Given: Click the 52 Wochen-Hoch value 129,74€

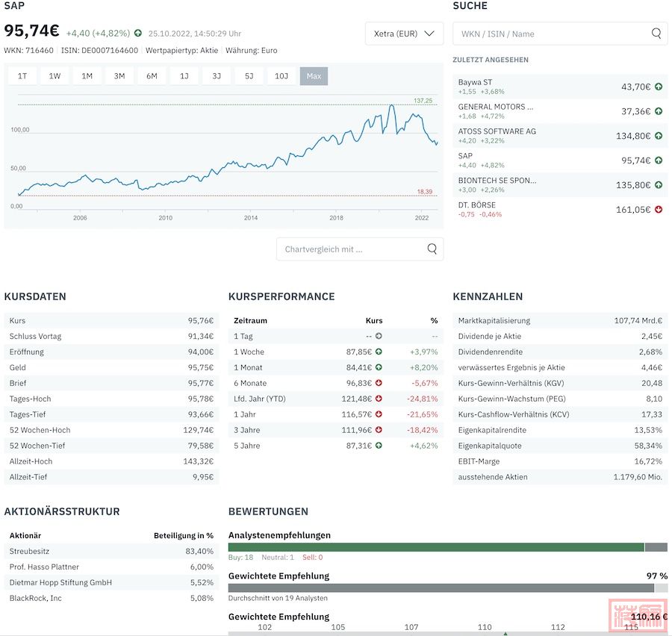Looking at the screenshot, I should [x=199, y=430].
